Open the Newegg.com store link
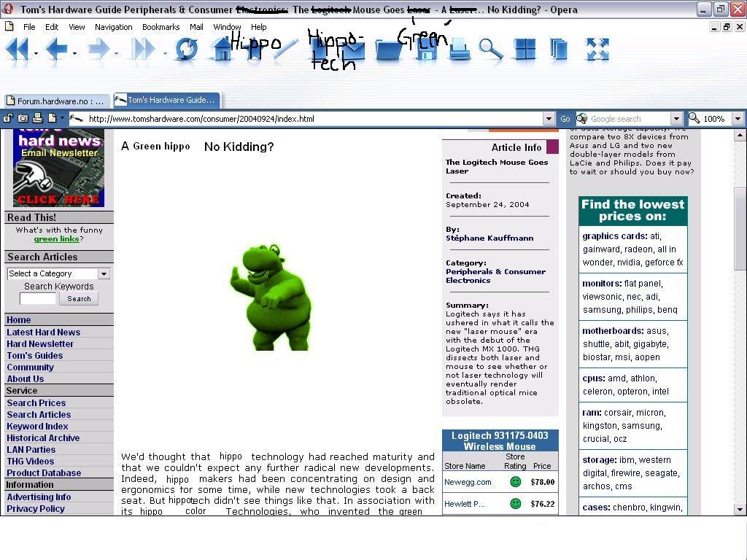 coord(468,482)
